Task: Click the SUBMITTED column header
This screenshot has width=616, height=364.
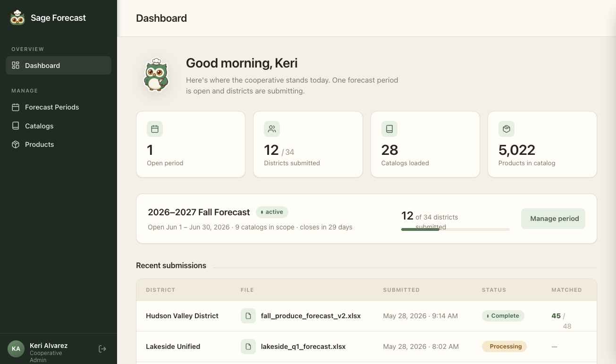Action: [x=401, y=290]
